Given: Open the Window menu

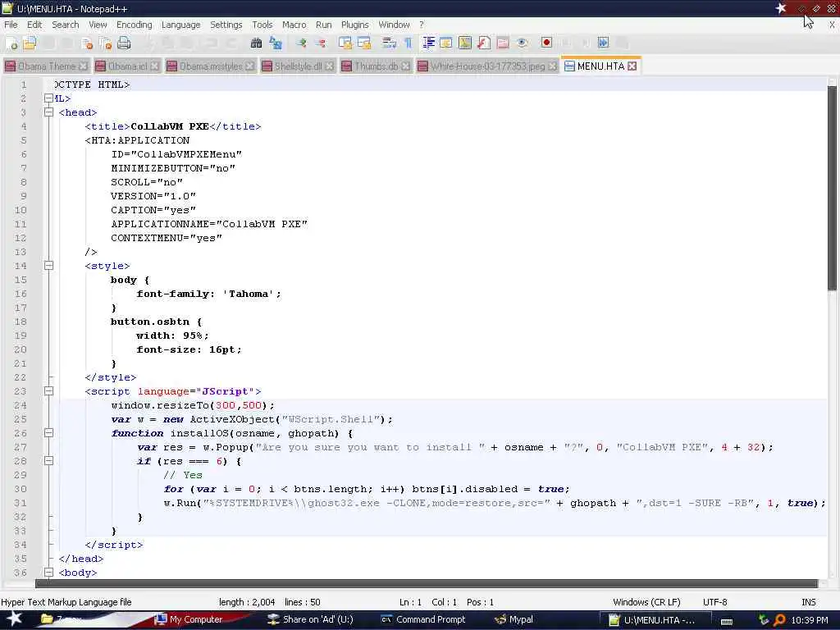Looking at the screenshot, I should (x=394, y=25).
